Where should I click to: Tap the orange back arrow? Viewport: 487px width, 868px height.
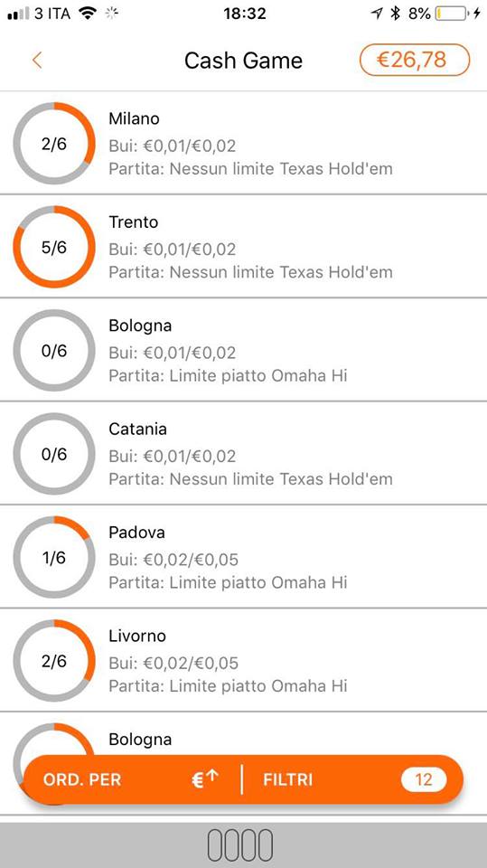click(x=37, y=60)
